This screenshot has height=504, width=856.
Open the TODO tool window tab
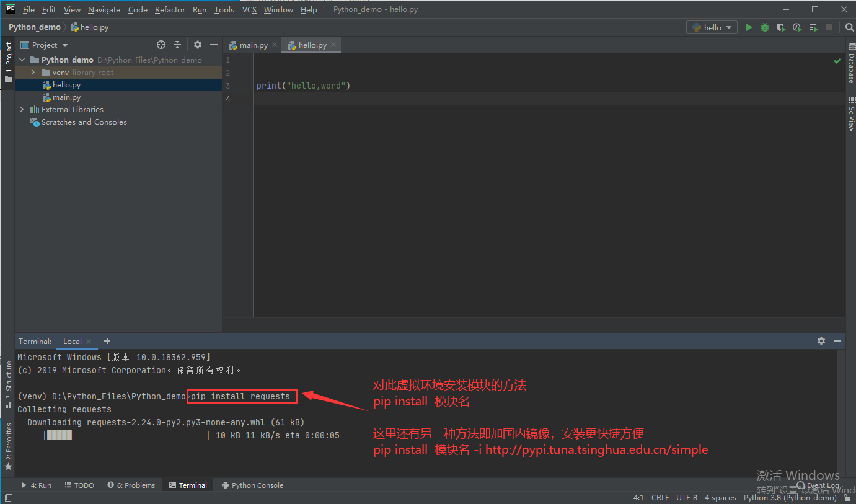(79, 485)
